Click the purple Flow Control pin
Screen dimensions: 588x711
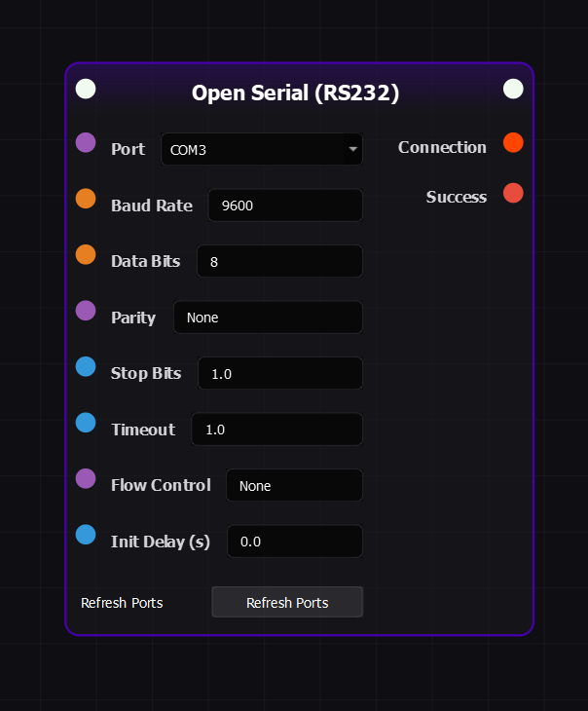tap(86, 479)
